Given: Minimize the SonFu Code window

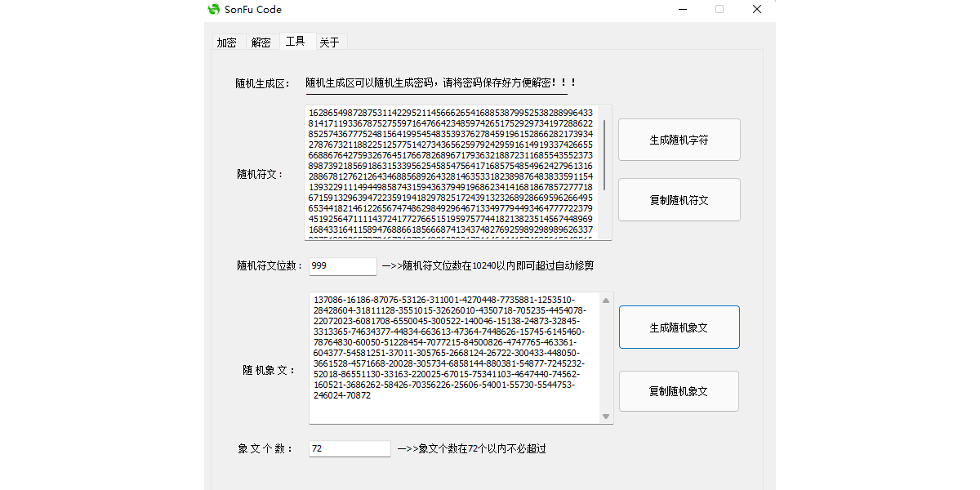Looking at the screenshot, I should pos(683,9).
